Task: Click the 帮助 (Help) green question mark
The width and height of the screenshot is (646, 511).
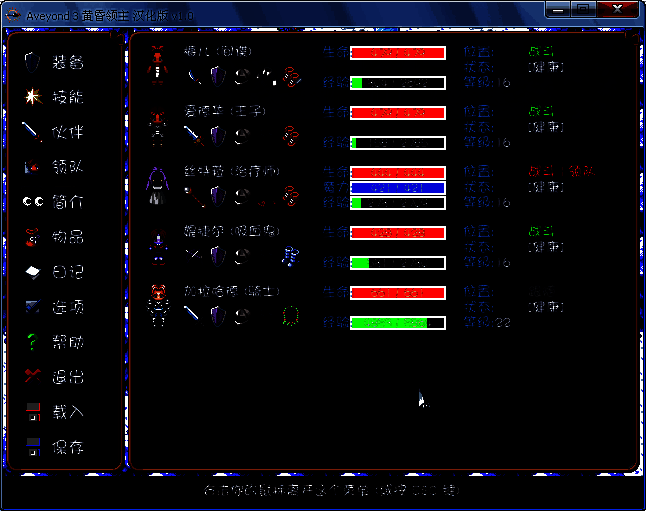Action: [x=33, y=342]
